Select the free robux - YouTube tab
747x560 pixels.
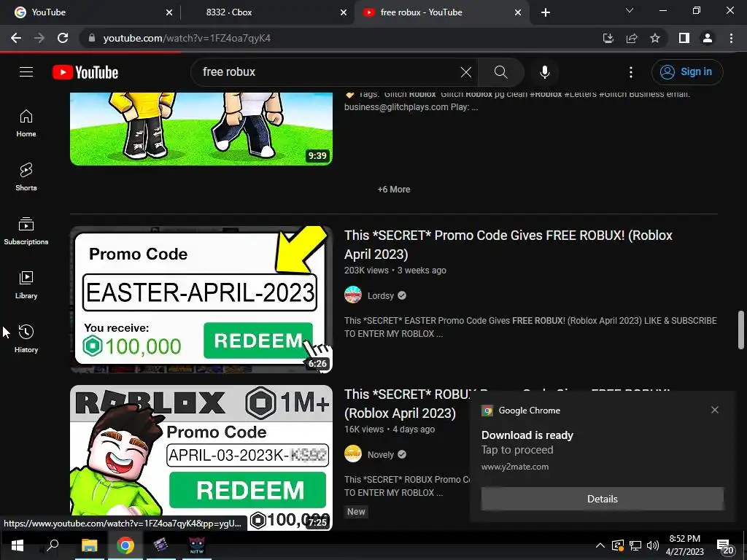(x=441, y=12)
